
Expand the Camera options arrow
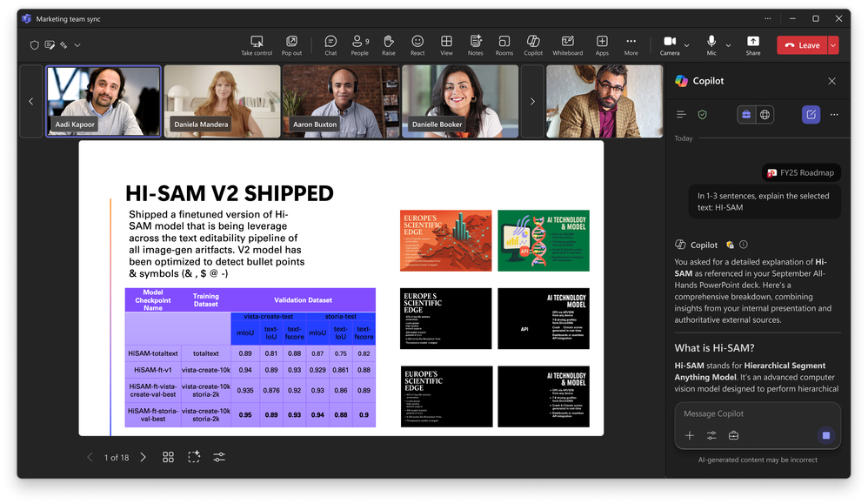(x=687, y=45)
